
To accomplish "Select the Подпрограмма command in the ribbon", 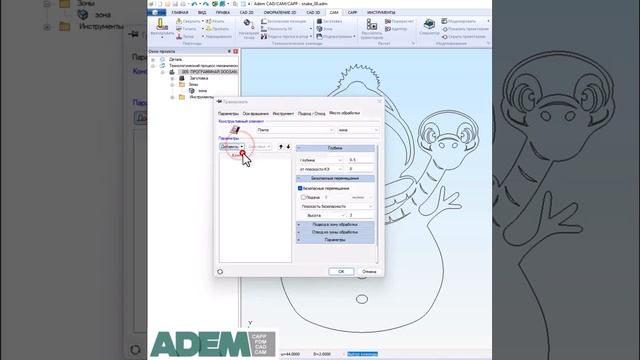I will tap(335, 36).
